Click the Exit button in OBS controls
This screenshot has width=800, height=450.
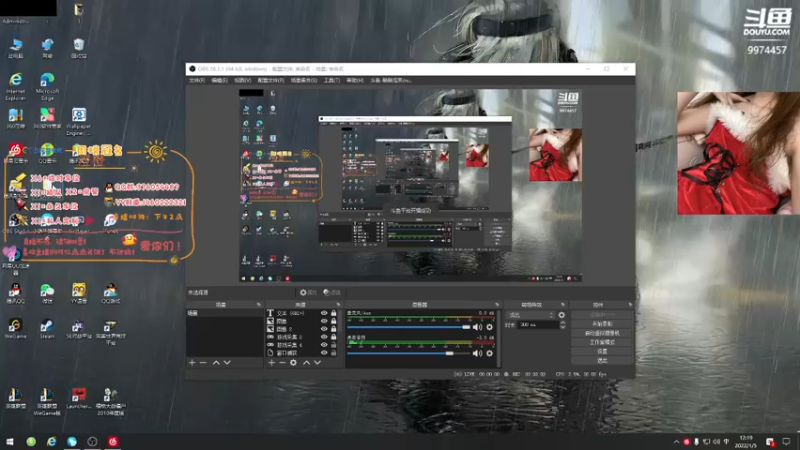(x=602, y=361)
